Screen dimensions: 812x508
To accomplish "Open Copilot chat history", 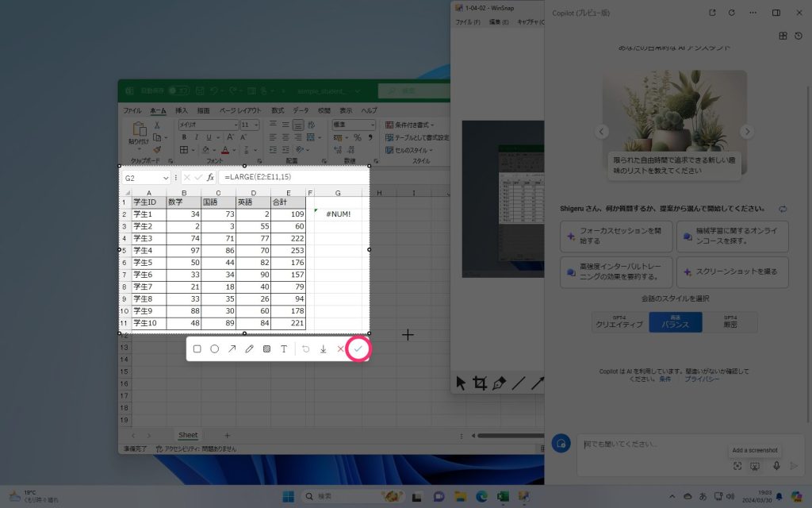I will [x=799, y=36].
